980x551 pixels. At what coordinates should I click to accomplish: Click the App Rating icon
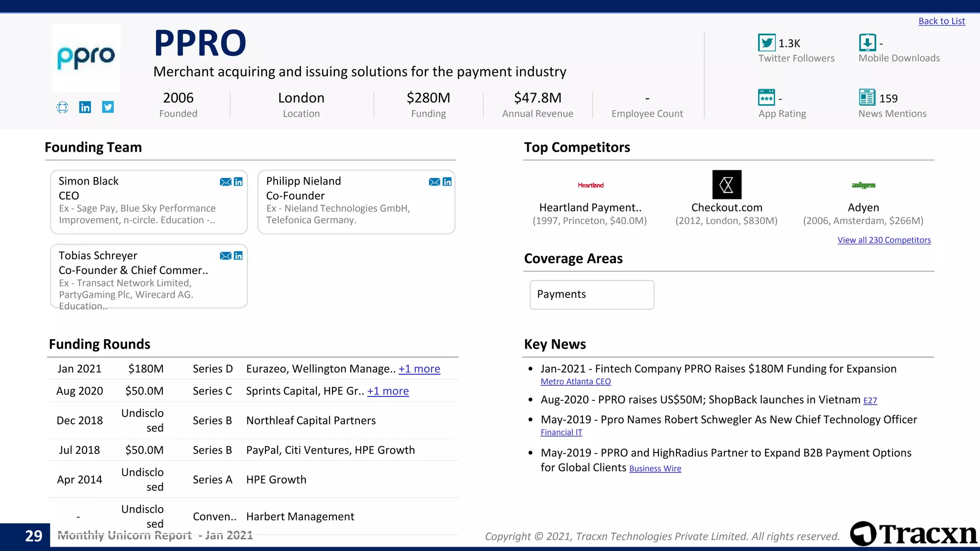767,98
